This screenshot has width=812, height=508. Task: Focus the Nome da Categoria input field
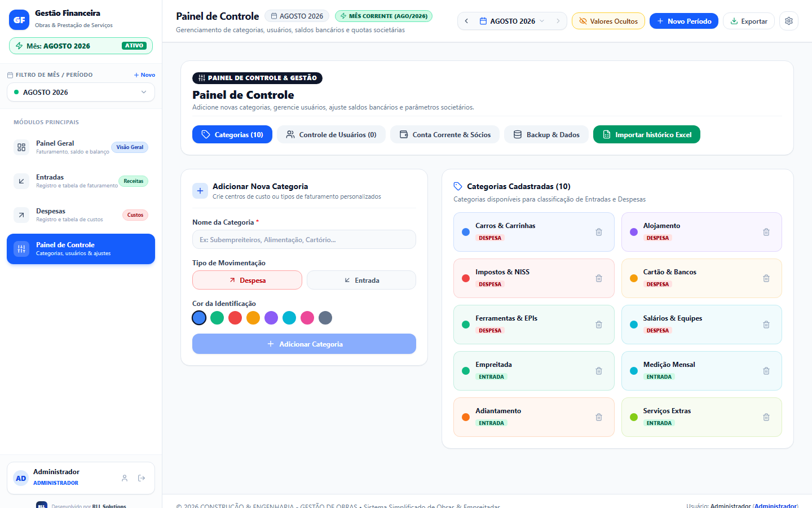304,239
